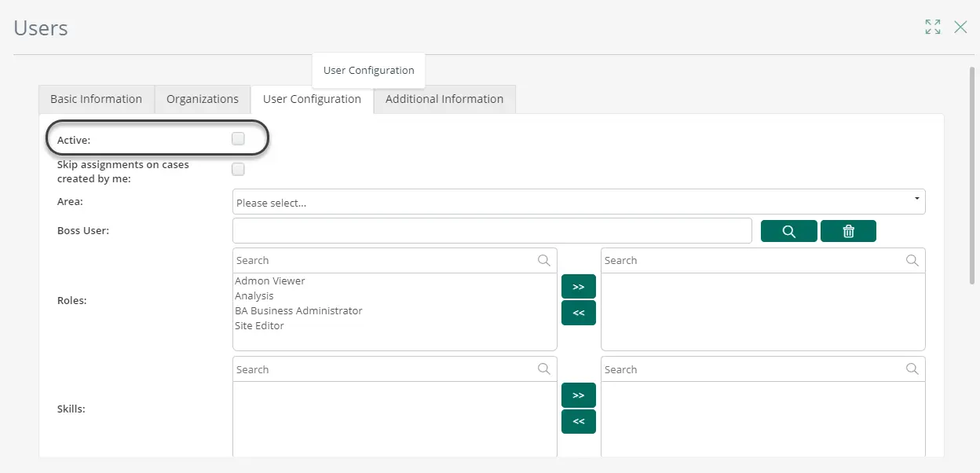
Task: Open the Organizations tab
Action: [203, 99]
